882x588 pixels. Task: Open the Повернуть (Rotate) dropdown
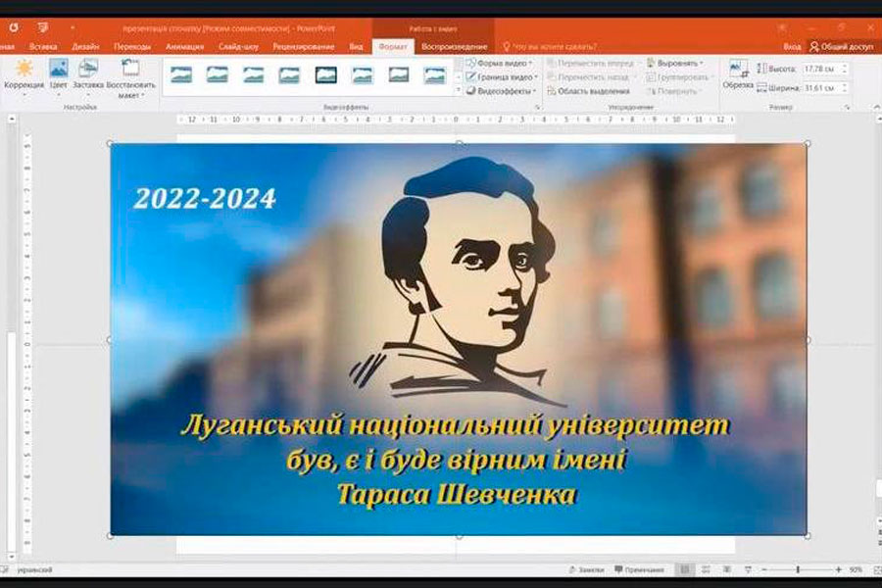674,90
